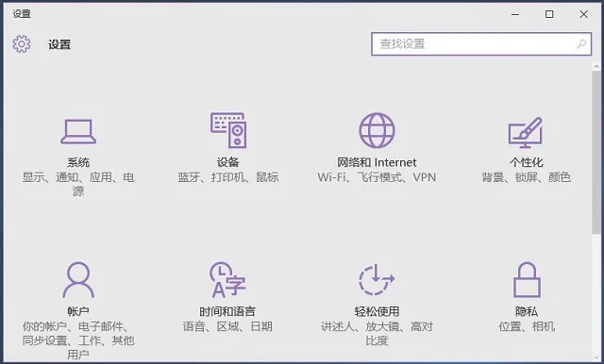Click the 蓝牙、打印机、鼠标 description
This screenshot has height=364, width=604.
(228, 177)
